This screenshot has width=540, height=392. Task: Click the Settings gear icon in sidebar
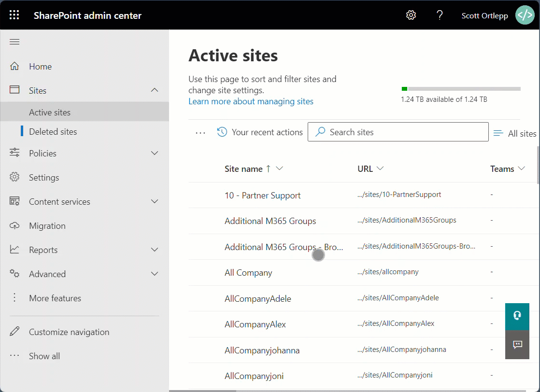coord(14,177)
